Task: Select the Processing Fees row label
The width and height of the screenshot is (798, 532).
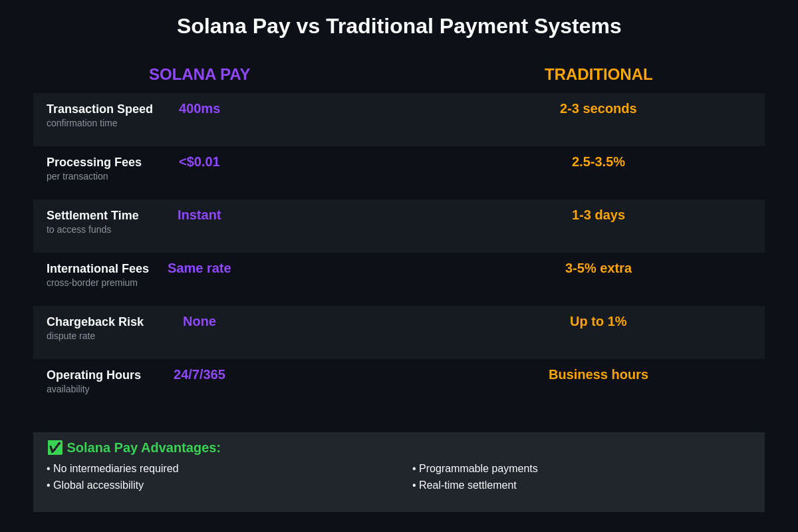Action: [94, 162]
